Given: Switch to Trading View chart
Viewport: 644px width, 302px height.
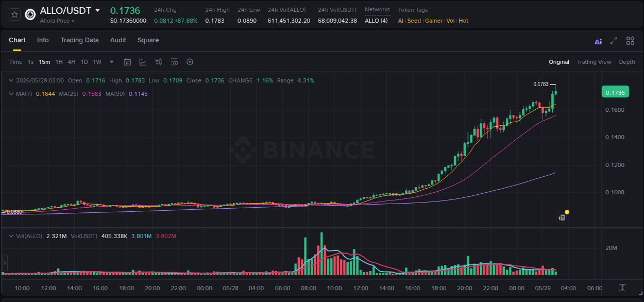Looking at the screenshot, I should [594, 62].
